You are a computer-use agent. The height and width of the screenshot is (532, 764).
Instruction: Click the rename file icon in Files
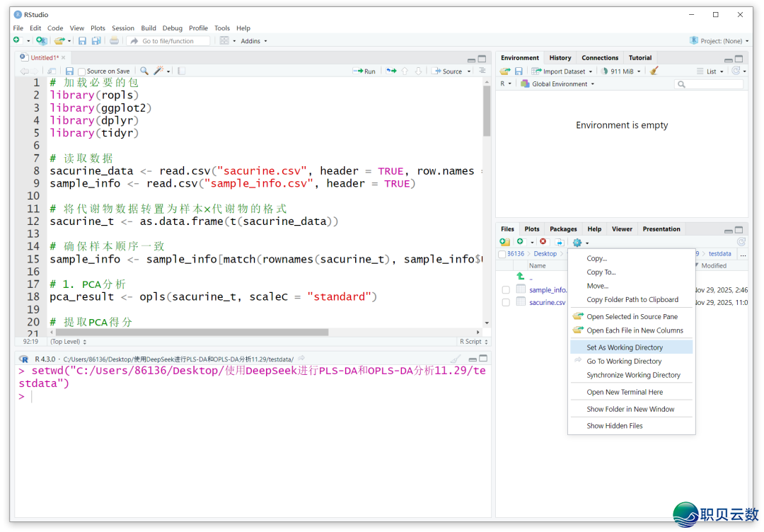tap(559, 243)
